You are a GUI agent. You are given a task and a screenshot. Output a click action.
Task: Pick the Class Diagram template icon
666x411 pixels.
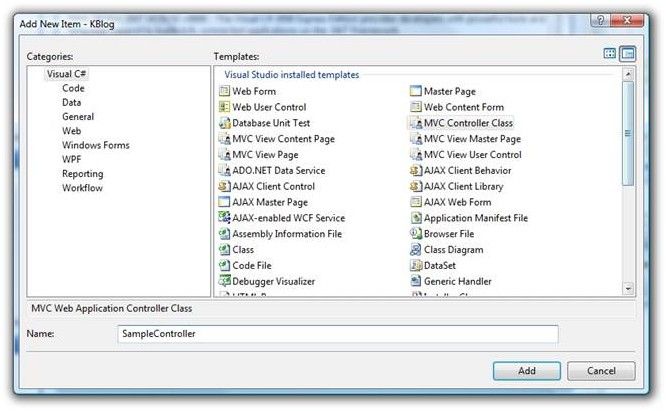point(416,250)
